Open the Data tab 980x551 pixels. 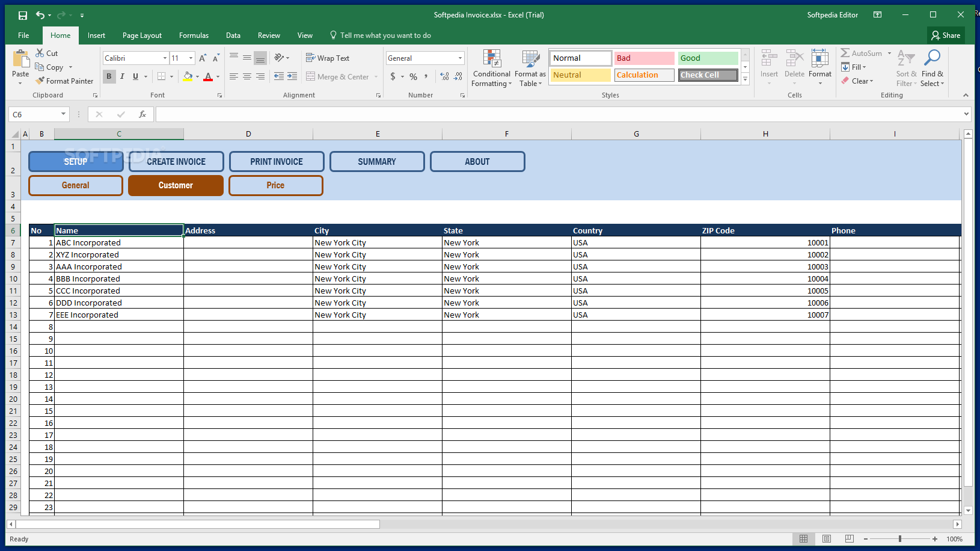(233, 35)
